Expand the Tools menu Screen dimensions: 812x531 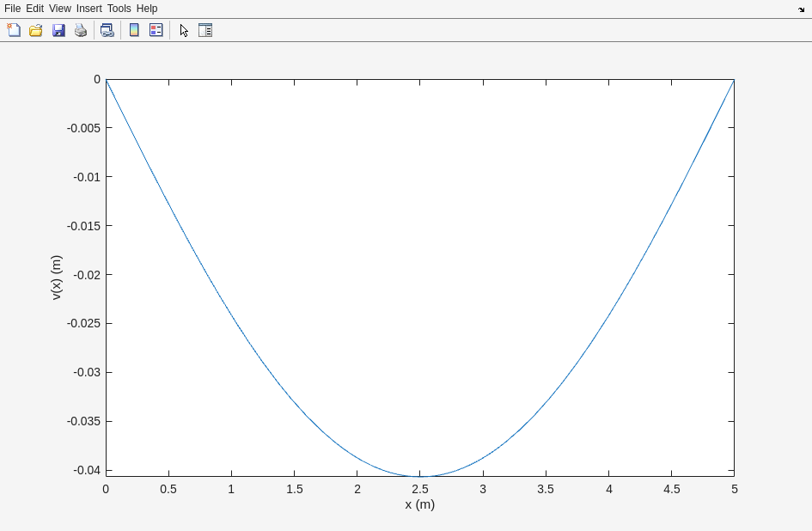119,9
